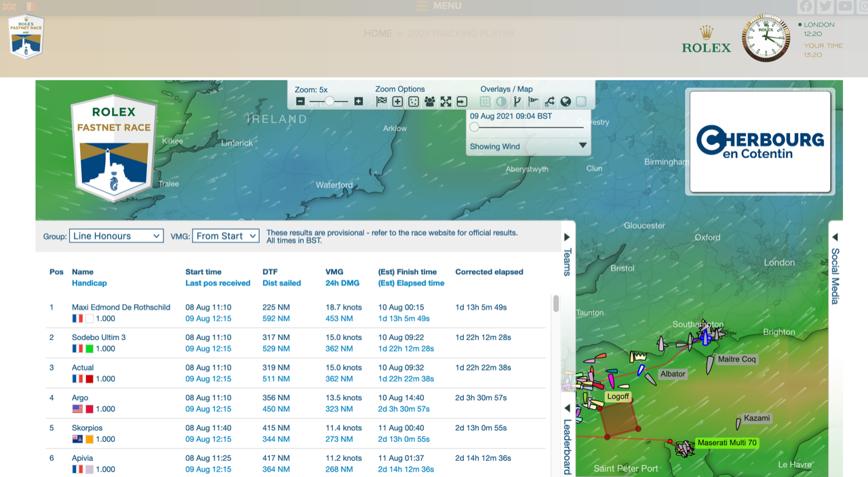The image size is (868, 477).
Task: Sort by the Corrected elapsed header
Action: pos(489,271)
